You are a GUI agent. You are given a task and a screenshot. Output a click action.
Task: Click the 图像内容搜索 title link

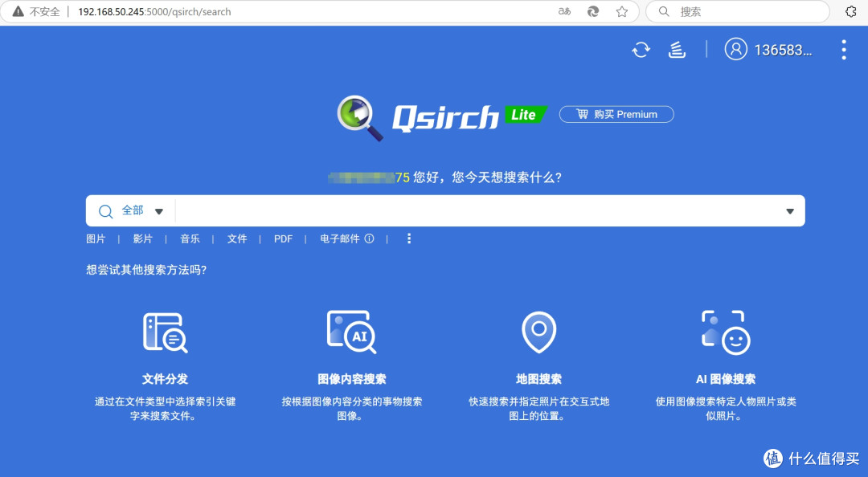point(351,379)
